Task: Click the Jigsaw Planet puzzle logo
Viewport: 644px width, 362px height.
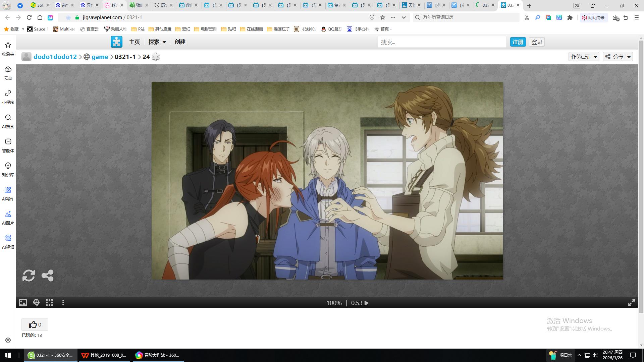Action: coord(116,42)
